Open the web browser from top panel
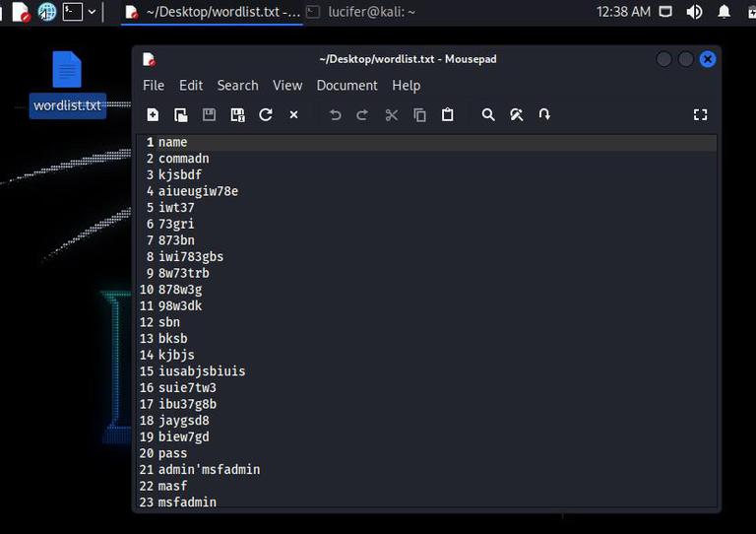The width and height of the screenshot is (756, 534). click(47, 12)
